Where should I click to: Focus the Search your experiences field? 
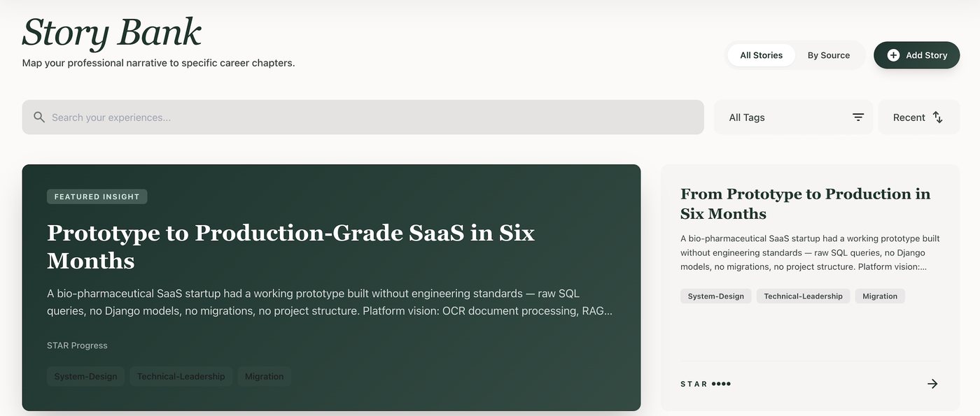[363, 117]
